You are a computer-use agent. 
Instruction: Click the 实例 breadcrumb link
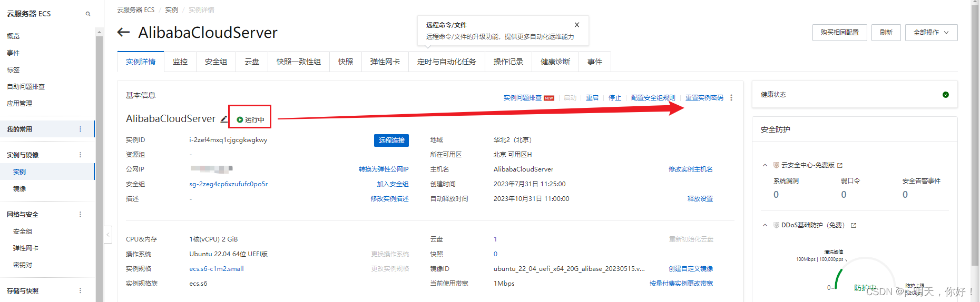(171, 10)
